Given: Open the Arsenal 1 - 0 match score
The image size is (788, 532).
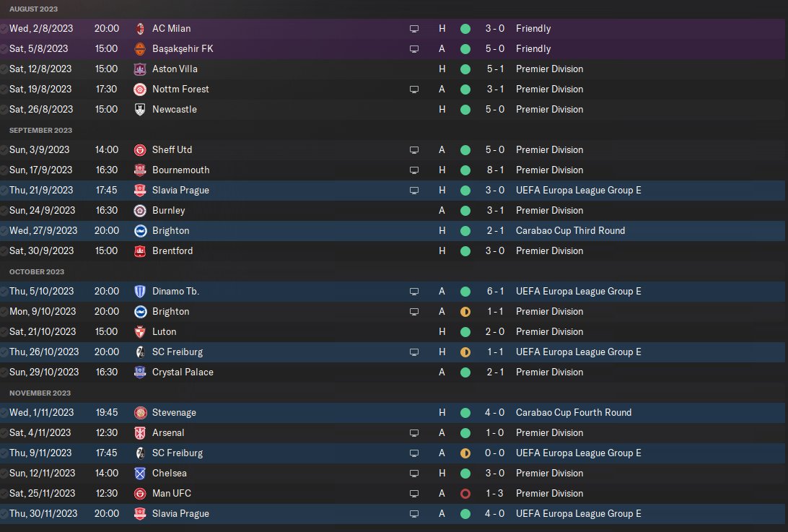Looking at the screenshot, I should pyautogui.click(x=495, y=432).
